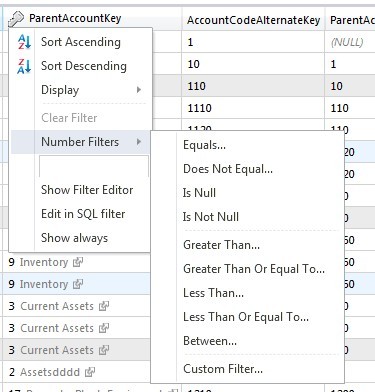Expand the Number Filters submenu arrow
Viewport: 375px width, 392px height.
coord(139,142)
